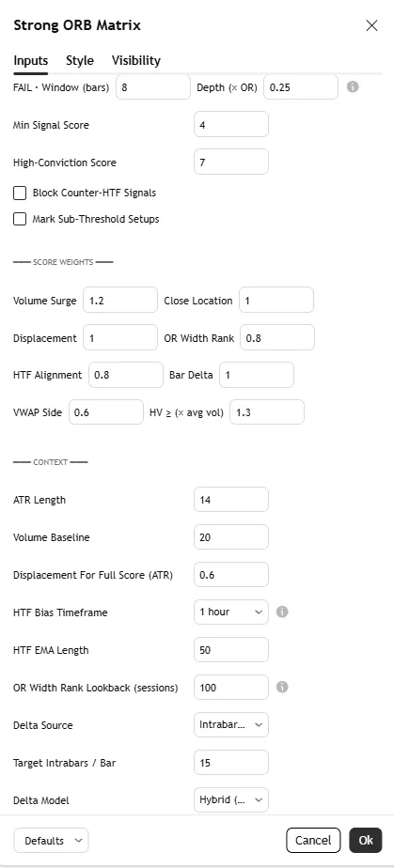The width and height of the screenshot is (394, 868).
Task: Expand the Delta Source dropdown
Action: (231, 724)
